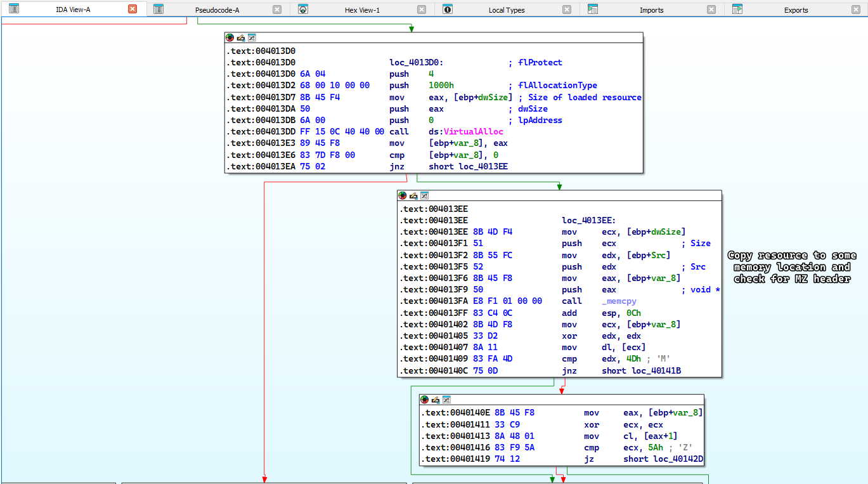Image resolution: width=868 pixels, height=484 pixels.
Task: Click the VirtualAlloc call target
Action: 473,132
